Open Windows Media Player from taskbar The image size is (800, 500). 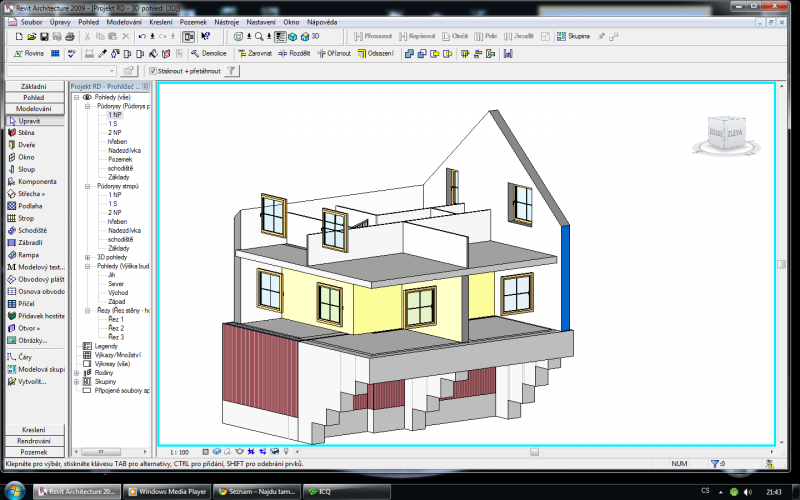pyautogui.click(x=171, y=491)
